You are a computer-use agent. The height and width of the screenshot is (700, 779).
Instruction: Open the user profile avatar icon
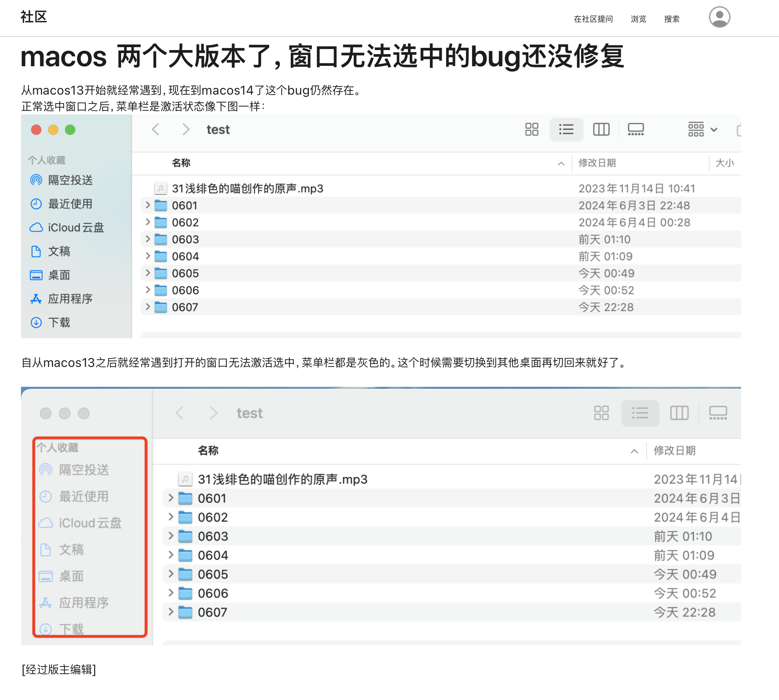(x=719, y=17)
